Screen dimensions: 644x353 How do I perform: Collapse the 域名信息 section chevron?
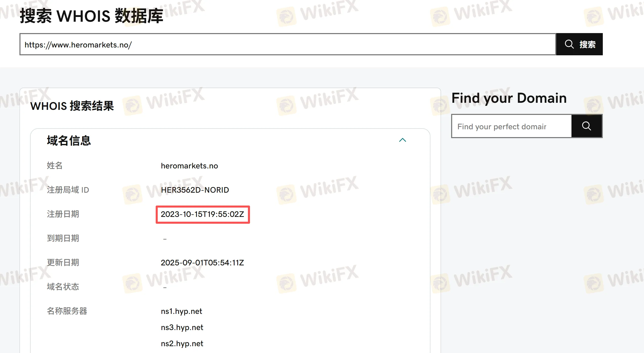pos(402,140)
